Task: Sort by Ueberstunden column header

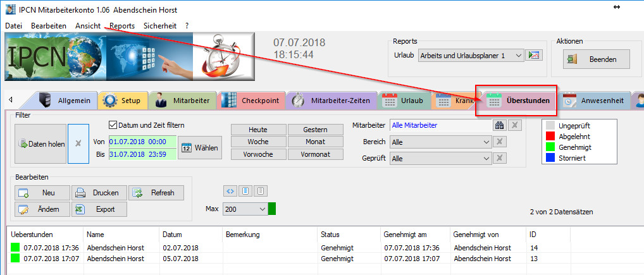Action: (x=45, y=235)
